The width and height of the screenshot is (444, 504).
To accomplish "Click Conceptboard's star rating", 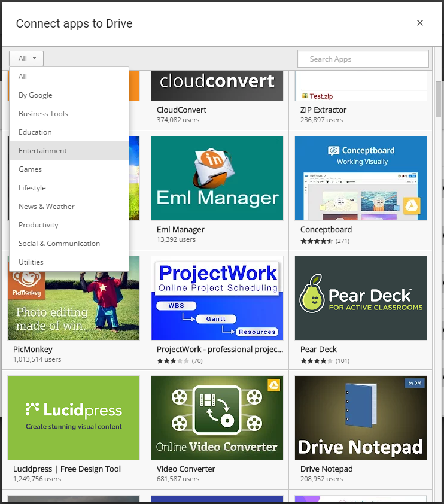I will (x=317, y=241).
